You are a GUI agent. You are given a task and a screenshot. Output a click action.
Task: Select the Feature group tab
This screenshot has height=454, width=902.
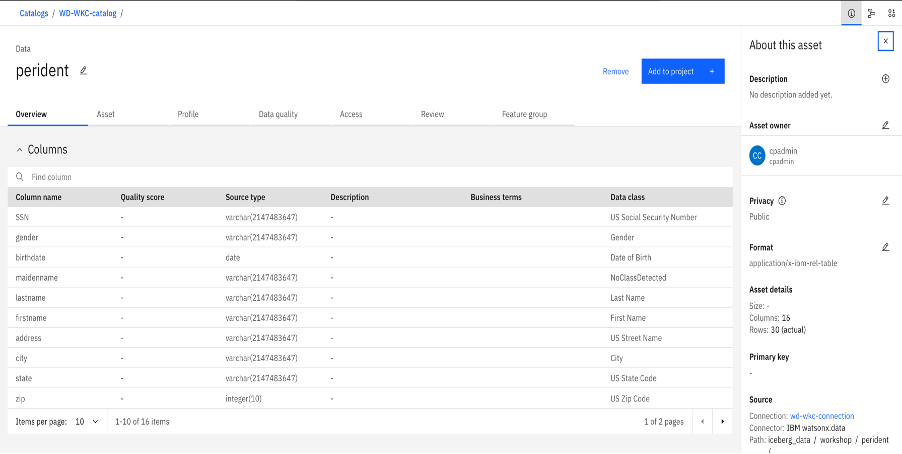tap(524, 115)
